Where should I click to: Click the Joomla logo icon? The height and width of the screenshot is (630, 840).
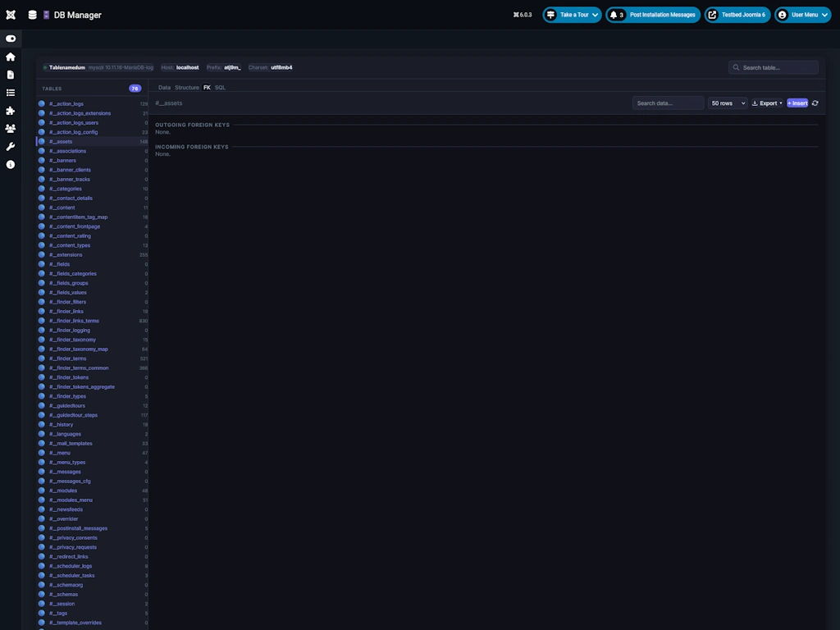pyautogui.click(x=11, y=15)
